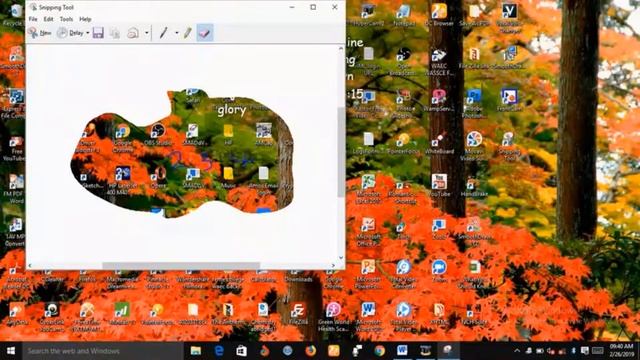Select the Microsoft PowerPoint desktop shortcut

click(368, 274)
